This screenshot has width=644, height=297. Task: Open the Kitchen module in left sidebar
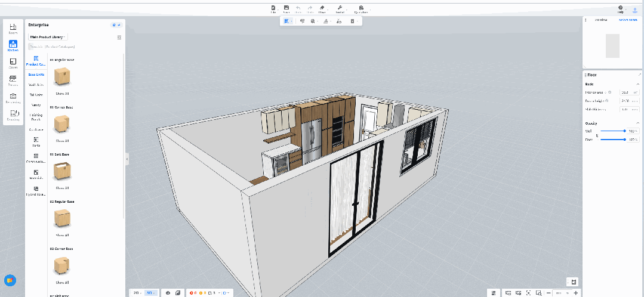[13, 46]
